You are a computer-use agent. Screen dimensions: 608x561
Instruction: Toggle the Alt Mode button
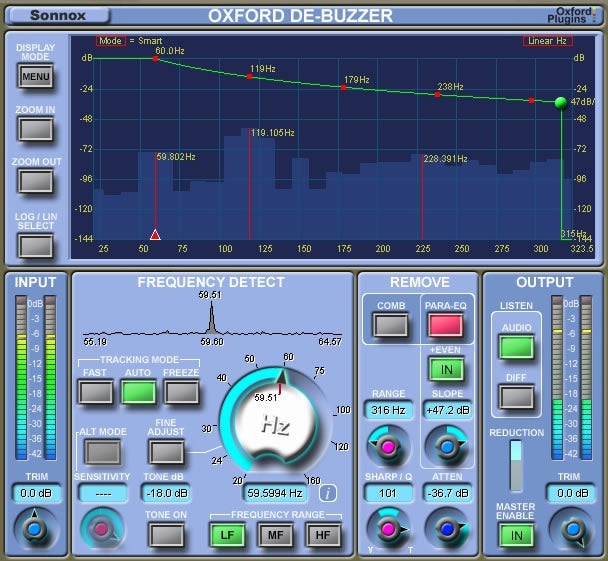coord(102,452)
